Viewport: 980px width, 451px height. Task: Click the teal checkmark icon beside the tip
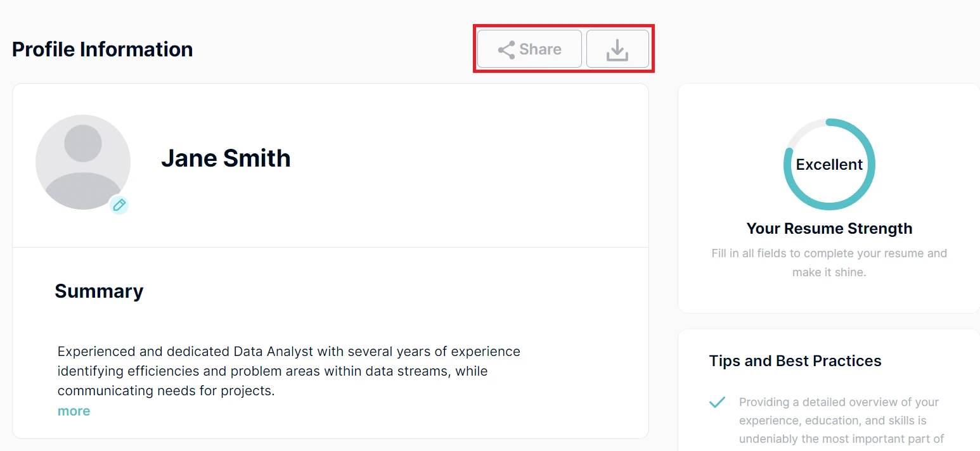(x=717, y=402)
